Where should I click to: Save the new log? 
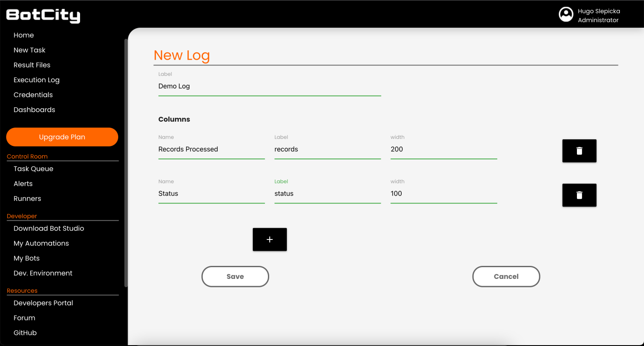(235, 276)
